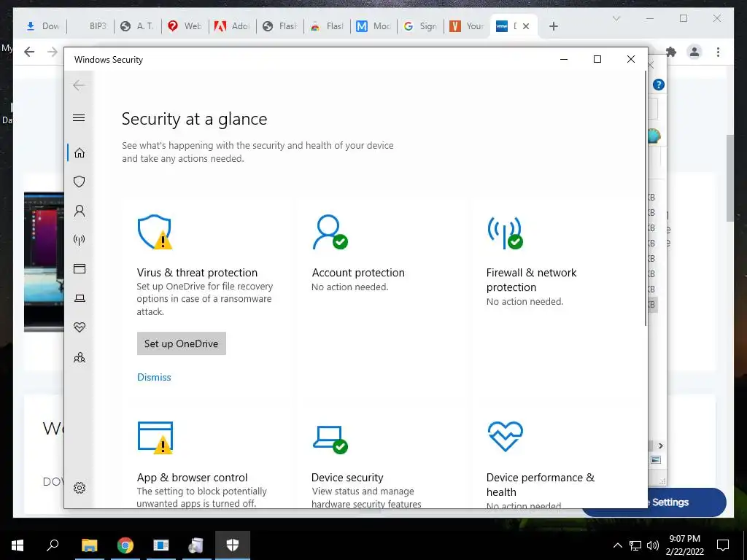The height and width of the screenshot is (560, 747).
Task: Switch to the Your Chrome tab
Action: click(x=467, y=26)
